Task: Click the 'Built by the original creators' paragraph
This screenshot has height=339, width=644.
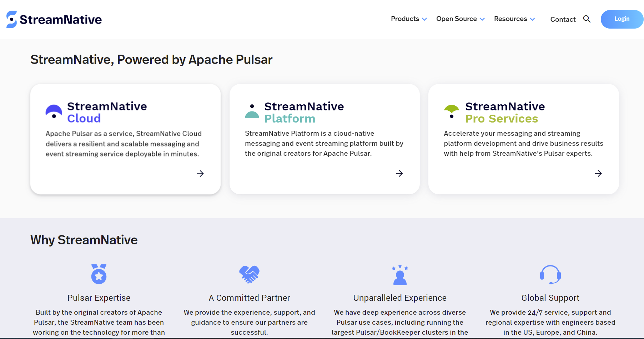Action: pyautogui.click(x=99, y=322)
